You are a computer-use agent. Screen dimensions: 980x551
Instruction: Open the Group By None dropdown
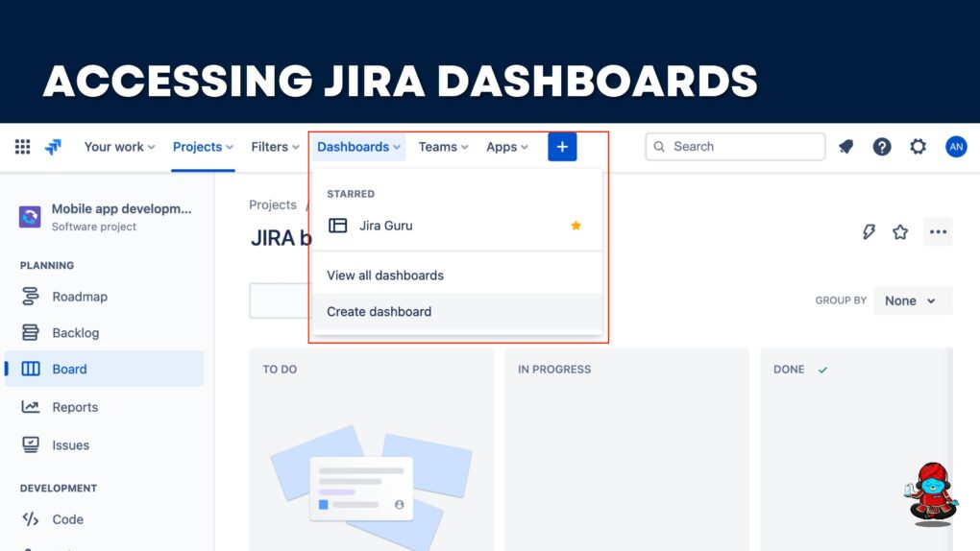point(913,300)
